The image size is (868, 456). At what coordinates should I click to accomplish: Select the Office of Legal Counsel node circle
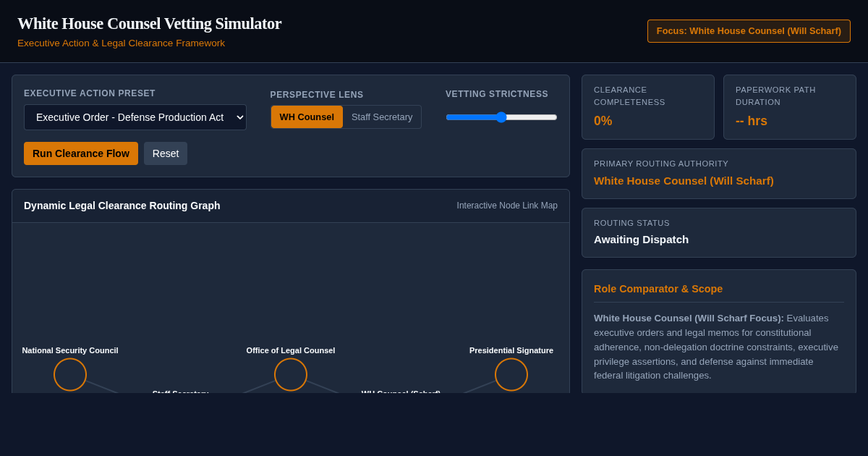point(291,374)
